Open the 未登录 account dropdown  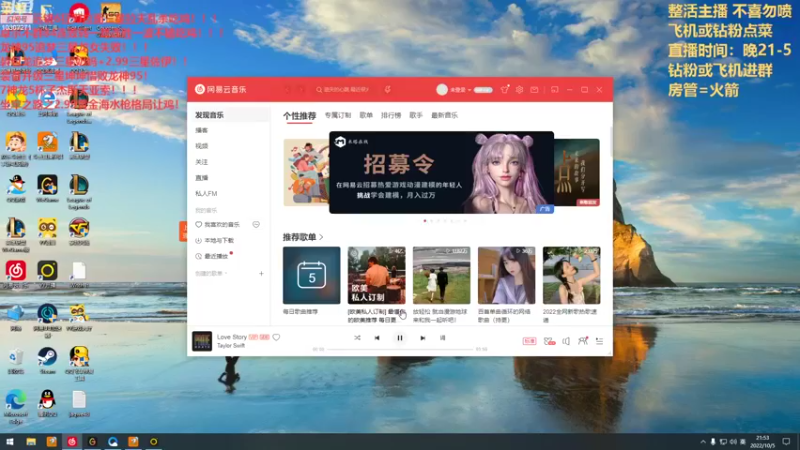(x=460, y=90)
